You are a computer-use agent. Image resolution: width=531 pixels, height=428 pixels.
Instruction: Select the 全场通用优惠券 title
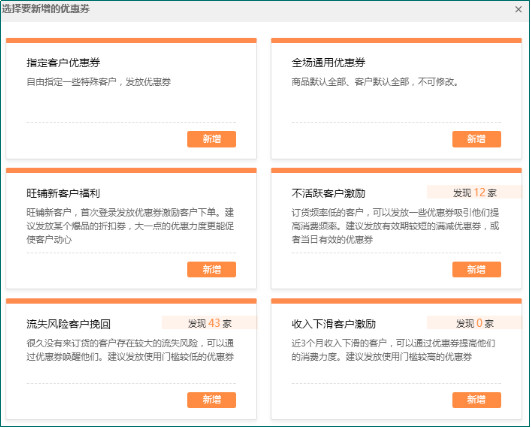tap(328, 63)
